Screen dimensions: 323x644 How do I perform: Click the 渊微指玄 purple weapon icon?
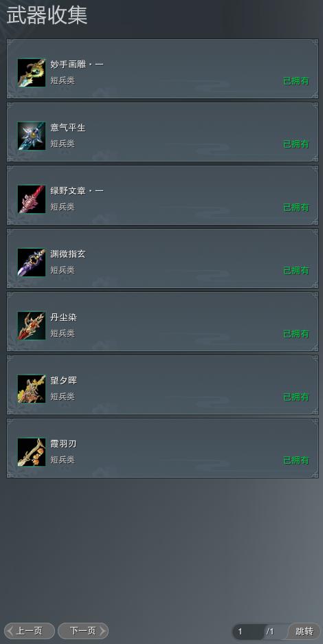(x=32, y=263)
